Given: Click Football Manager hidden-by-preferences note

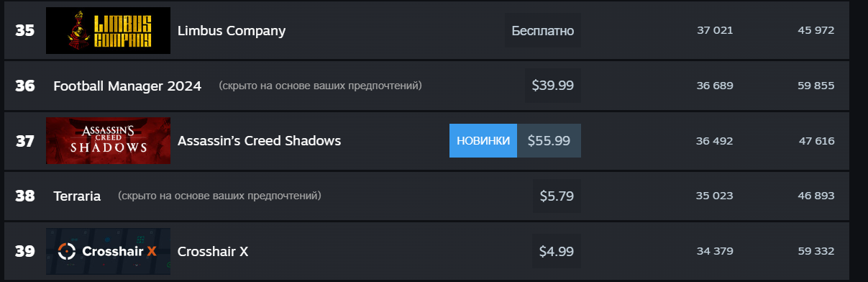Looking at the screenshot, I should 321,86.
